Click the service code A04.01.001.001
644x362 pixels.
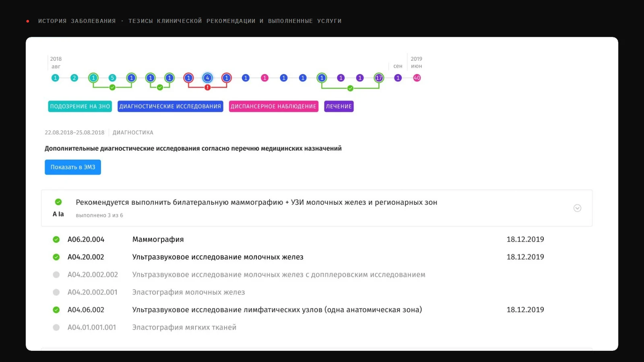(92, 327)
